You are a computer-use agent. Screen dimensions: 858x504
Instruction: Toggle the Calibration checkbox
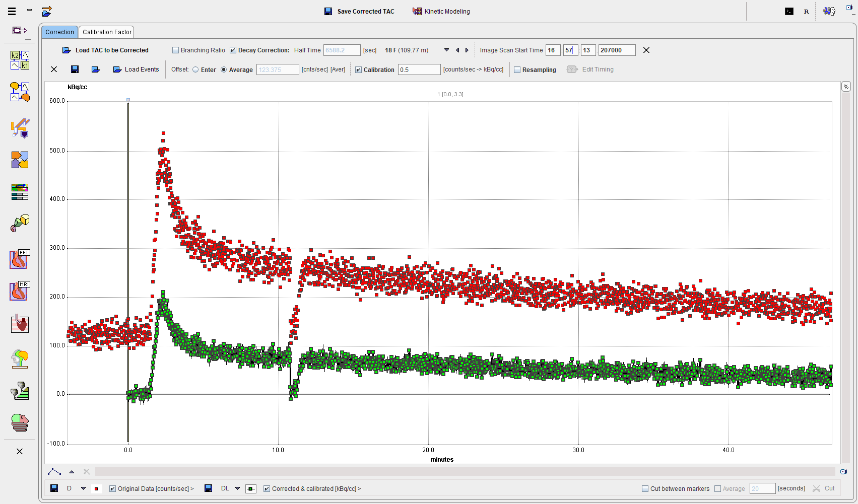click(x=359, y=70)
